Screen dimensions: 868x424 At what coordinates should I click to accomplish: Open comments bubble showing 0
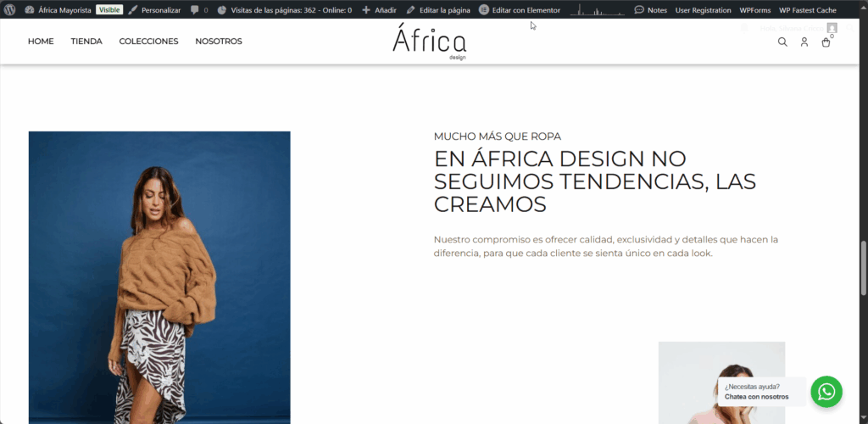pyautogui.click(x=199, y=10)
